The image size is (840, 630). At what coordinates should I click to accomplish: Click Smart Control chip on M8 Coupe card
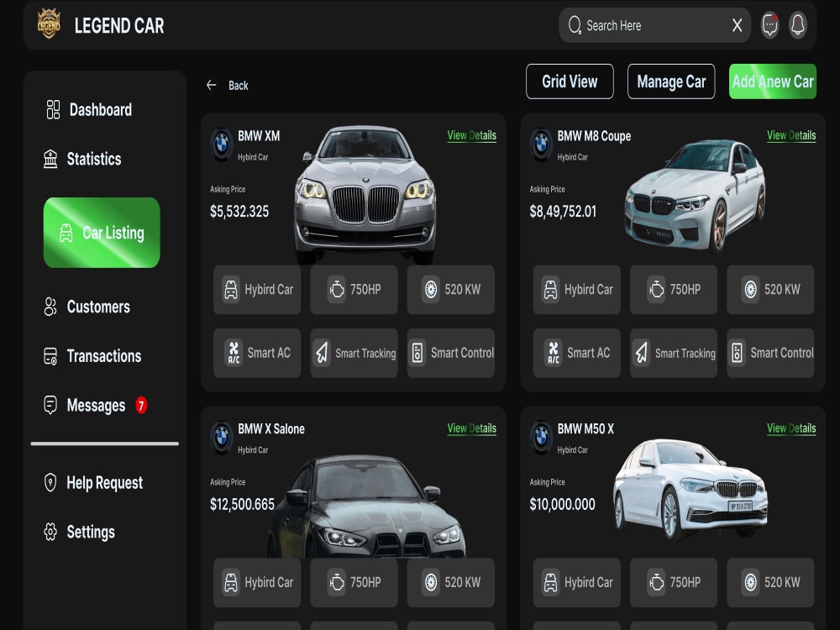[x=770, y=353]
